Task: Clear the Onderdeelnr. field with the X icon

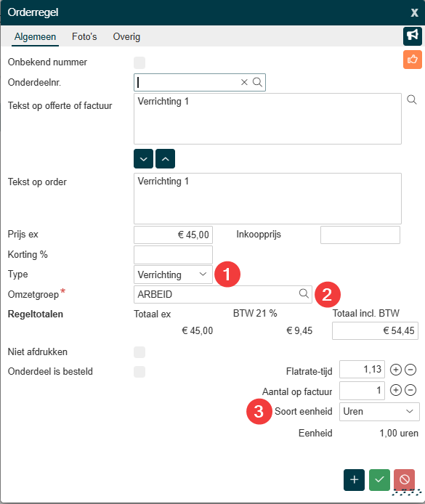Action: pyautogui.click(x=244, y=82)
